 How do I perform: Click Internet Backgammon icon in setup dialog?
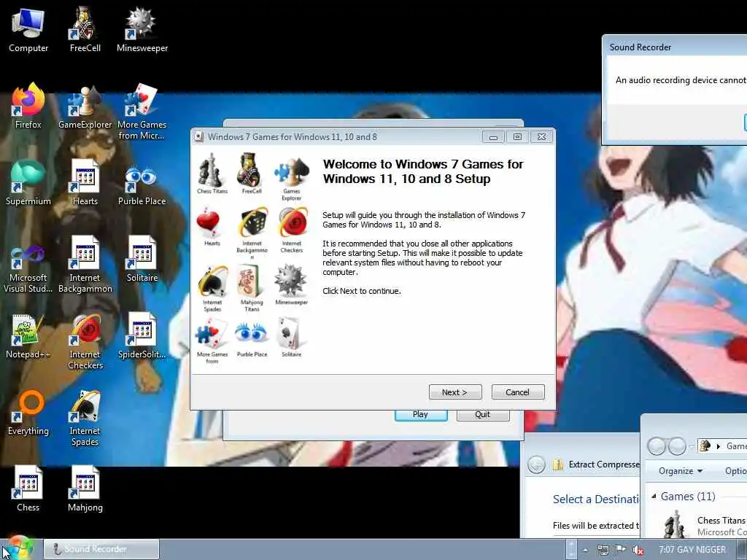252,233
